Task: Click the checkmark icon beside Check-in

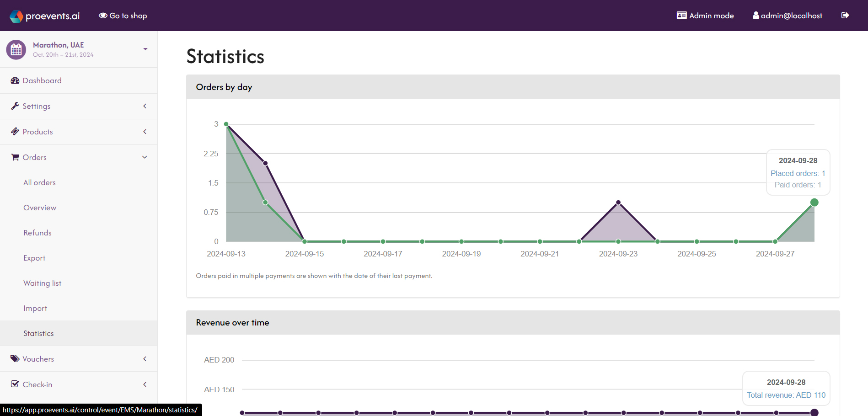Action: click(x=15, y=384)
